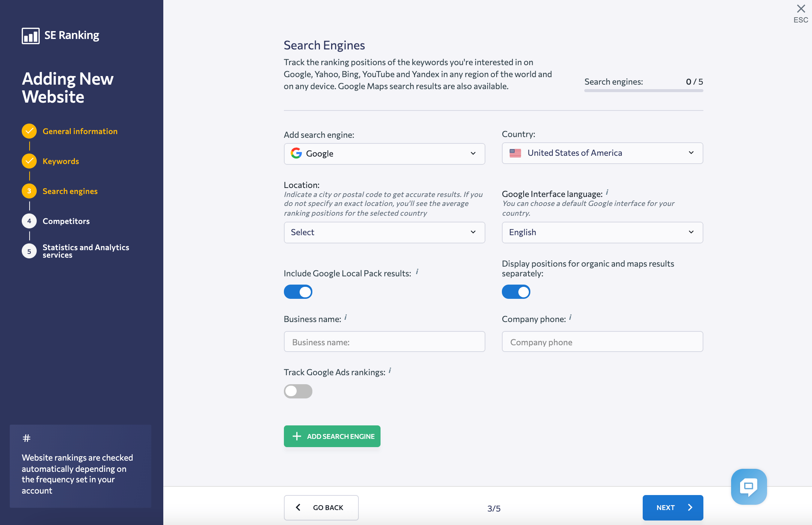Viewport: 812px width, 525px height.
Task: Click the 3/5 page indicator
Action: click(494, 508)
